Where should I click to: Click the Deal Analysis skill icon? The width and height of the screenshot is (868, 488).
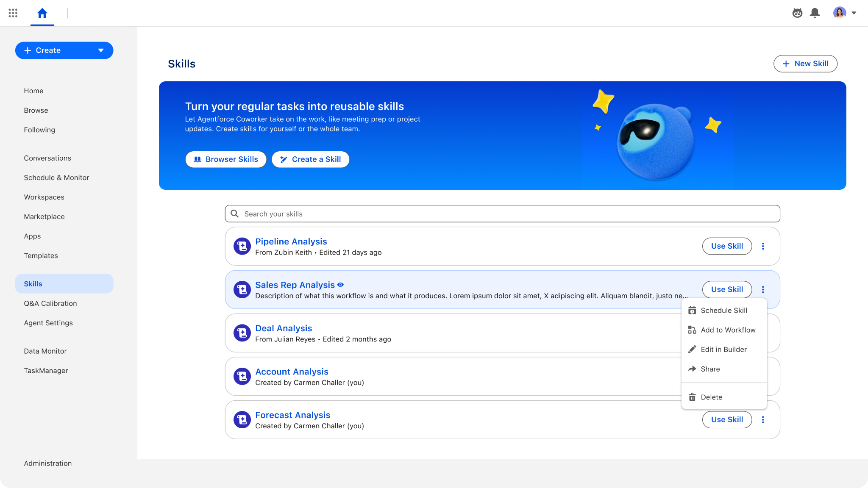click(242, 333)
